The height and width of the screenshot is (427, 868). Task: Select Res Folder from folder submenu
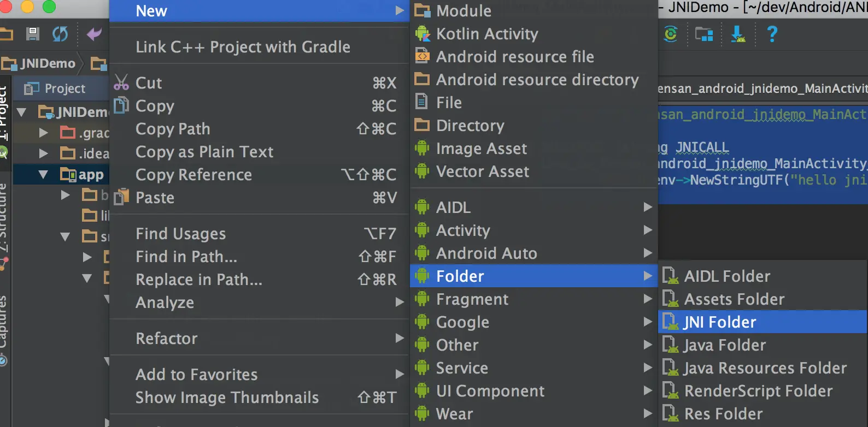click(723, 414)
